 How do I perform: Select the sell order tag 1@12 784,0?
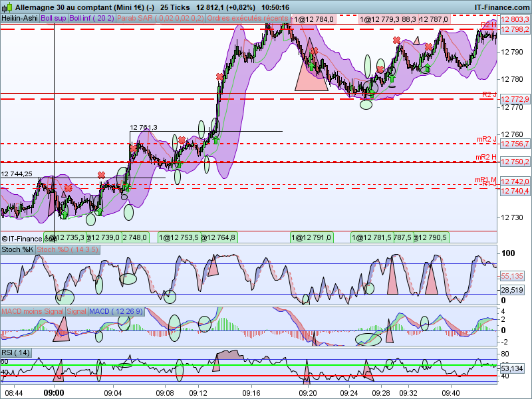click(313, 19)
